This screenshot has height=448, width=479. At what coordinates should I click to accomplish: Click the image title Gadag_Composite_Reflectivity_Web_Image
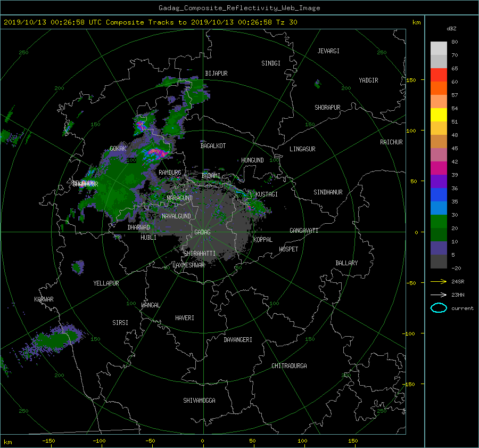pyautogui.click(x=239, y=8)
